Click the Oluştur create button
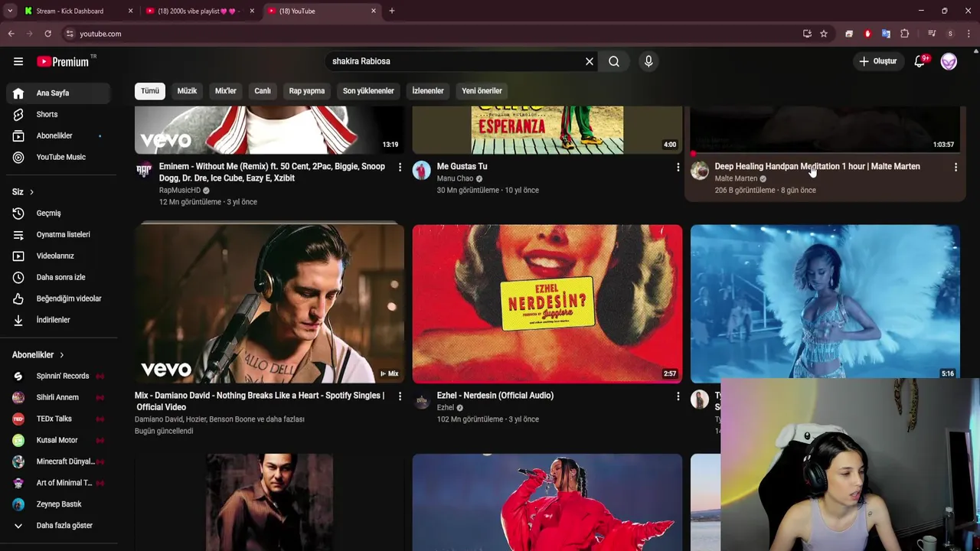The width and height of the screenshot is (980, 551). pyautogui.click(x=878, y=61)
